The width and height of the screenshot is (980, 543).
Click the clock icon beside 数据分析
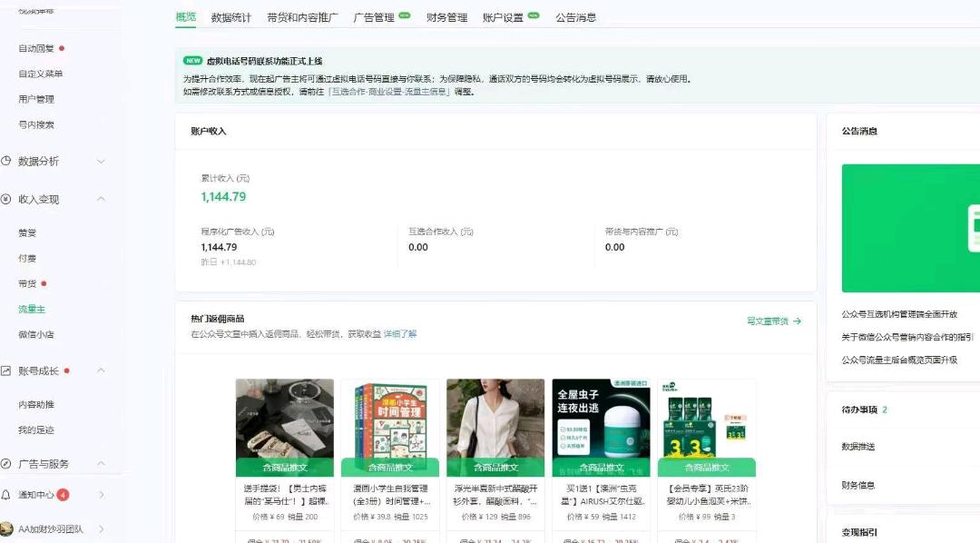(8, 161)
